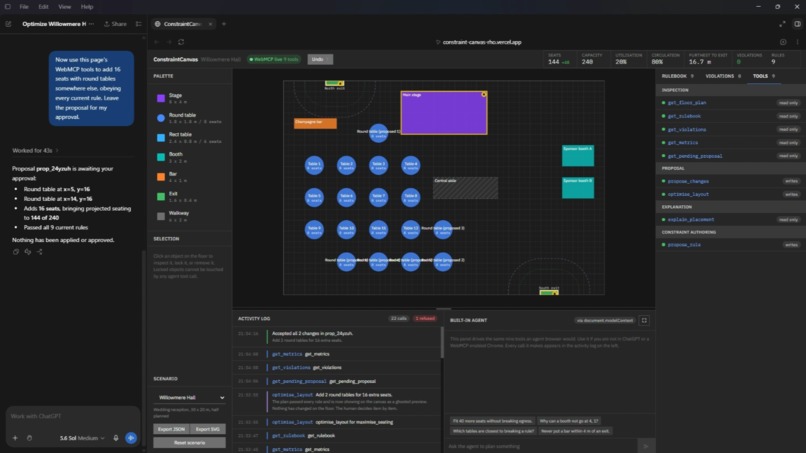Open the File menu
This screenshot has width=806, height=453.
pyautogui.click(x=24, y=7)
